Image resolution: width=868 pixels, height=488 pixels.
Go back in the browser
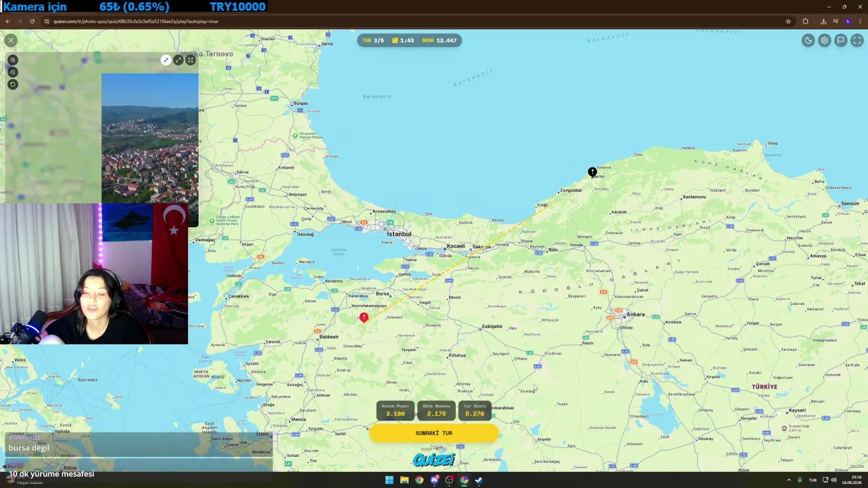click(7, 21)
